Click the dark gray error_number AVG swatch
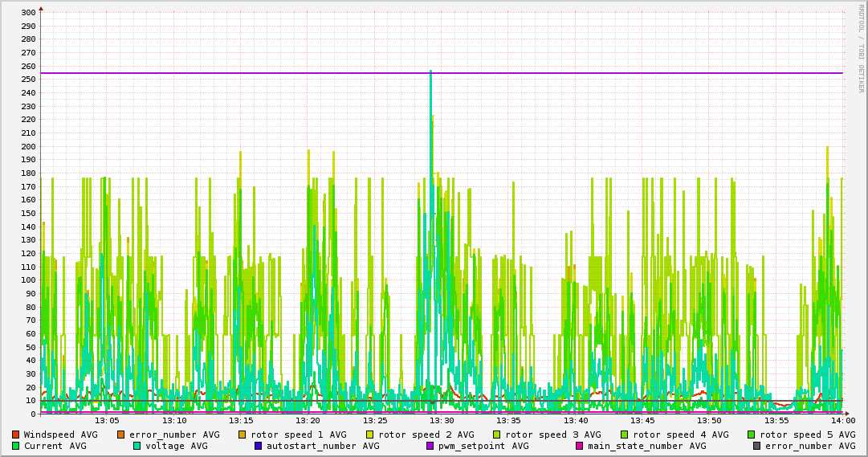The height and width of the screenshot is (457, 868). click(756, 446)
